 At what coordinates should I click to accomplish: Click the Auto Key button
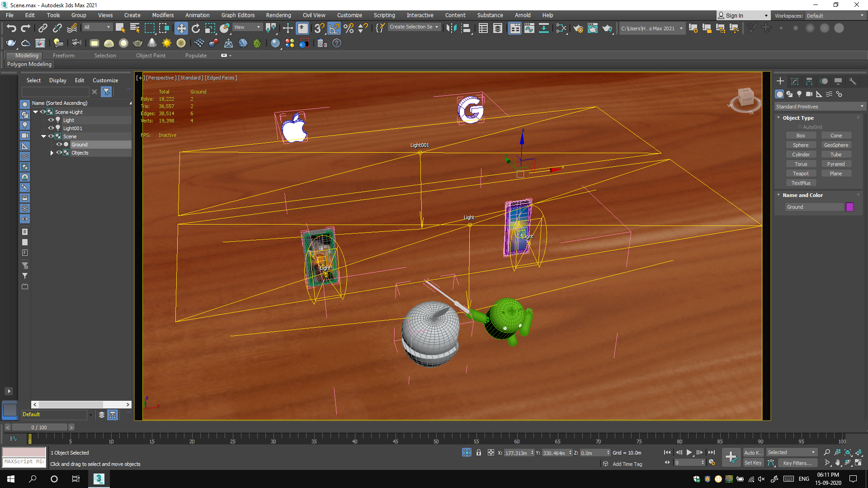(x=753, y=452)
